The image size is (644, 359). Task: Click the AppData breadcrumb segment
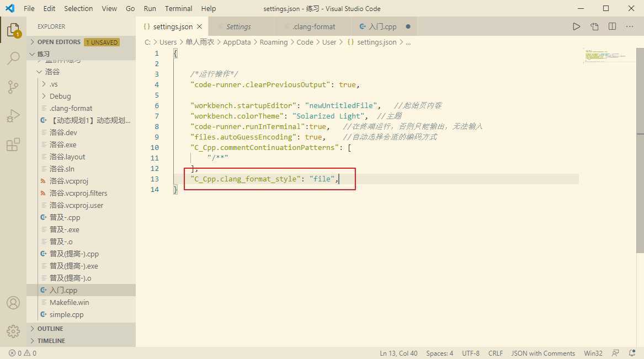237,42
